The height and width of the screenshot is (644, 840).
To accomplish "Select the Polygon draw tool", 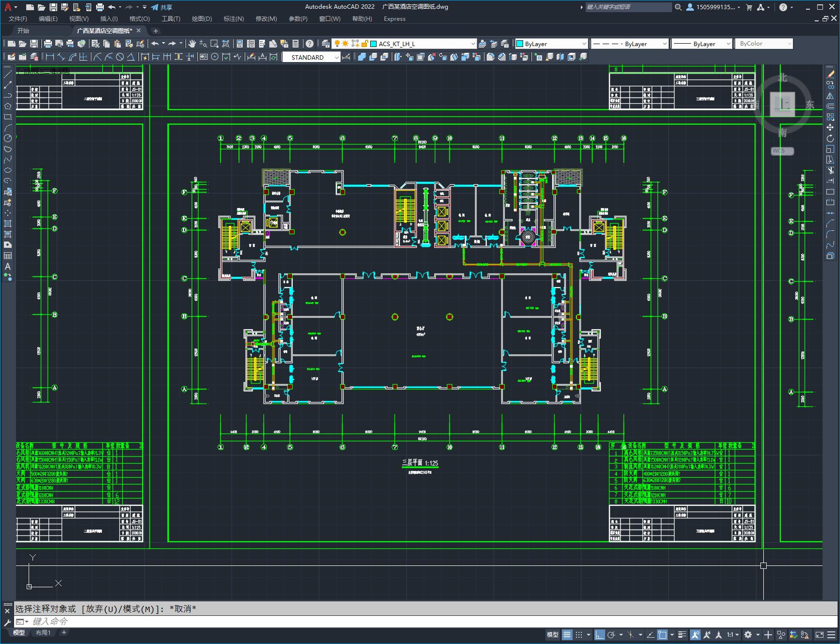I will click(8, 106).
